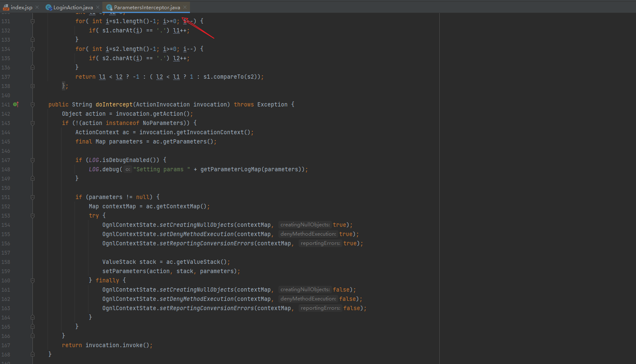Image resolution: width=636 pixels, height=364 pixels.
Task: Click the reportingErrors hint with value true
Action: (x=320, y=243)
